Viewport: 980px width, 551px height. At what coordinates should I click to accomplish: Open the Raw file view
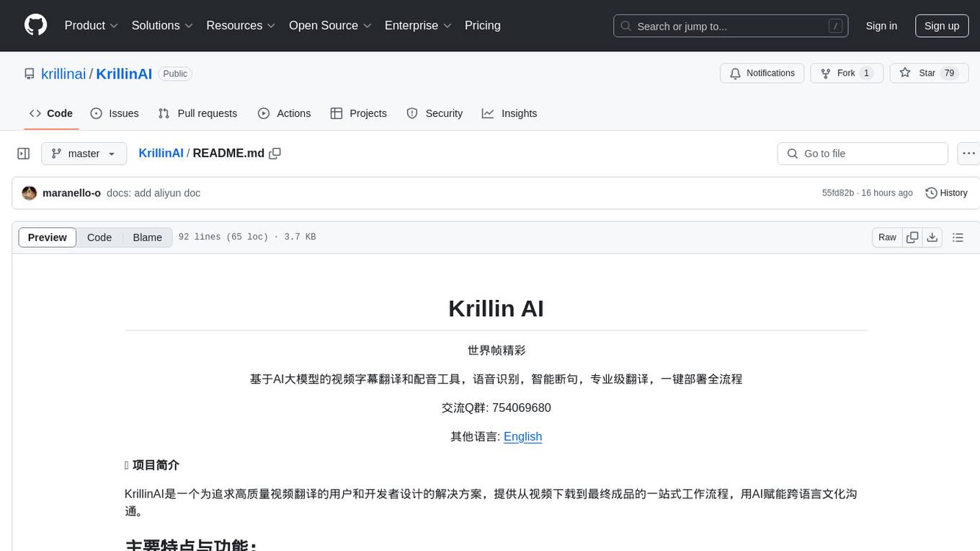(887, 237)
